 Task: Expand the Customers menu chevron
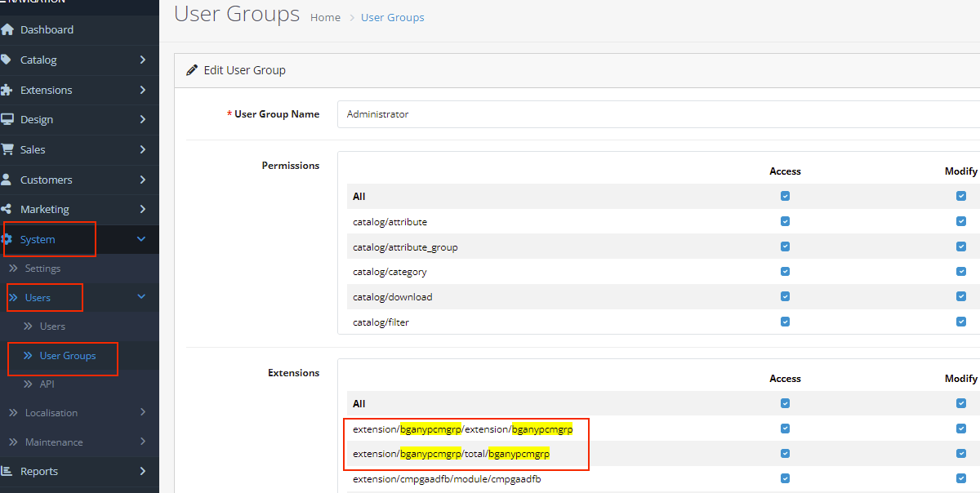(x=142, y=180)
